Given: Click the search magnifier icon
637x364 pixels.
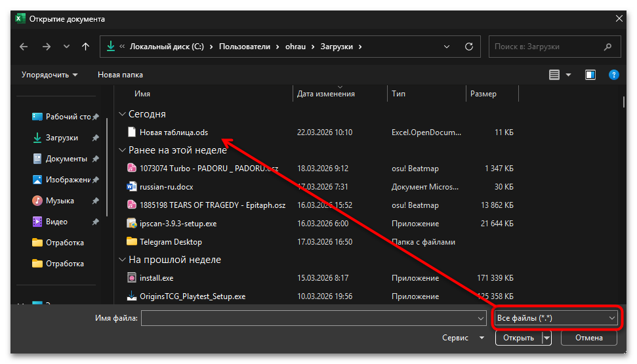Looking at the screenshot, I should pyautogui.click(x=607, y=47).
